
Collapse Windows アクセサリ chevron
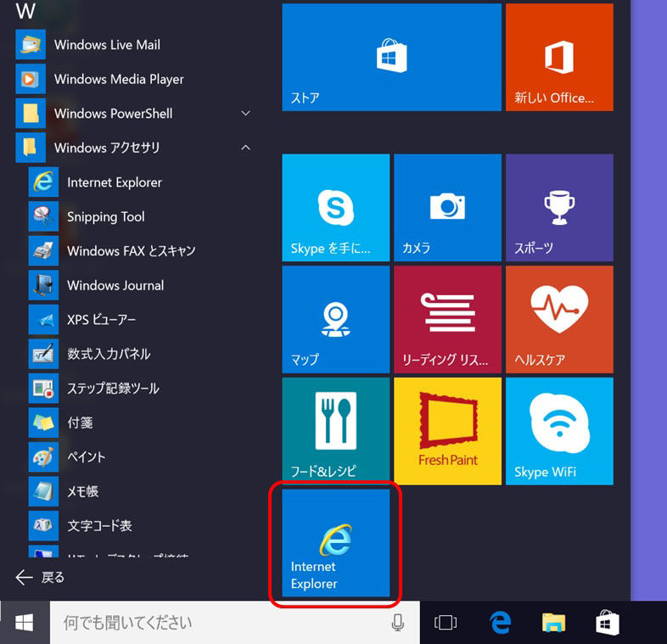click(245, 148)
